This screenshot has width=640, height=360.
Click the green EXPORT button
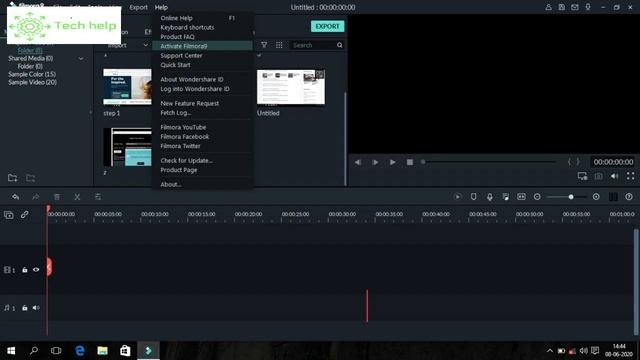[327, 26]
